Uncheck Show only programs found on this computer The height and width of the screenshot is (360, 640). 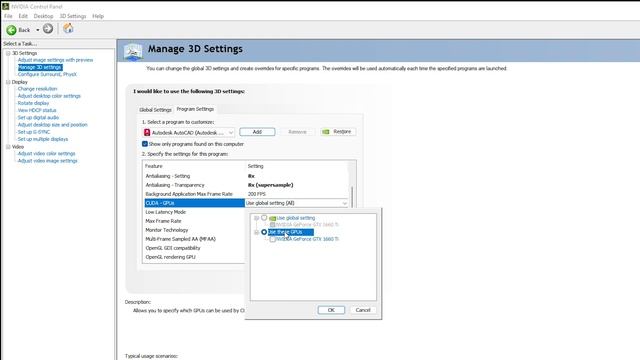145,144
